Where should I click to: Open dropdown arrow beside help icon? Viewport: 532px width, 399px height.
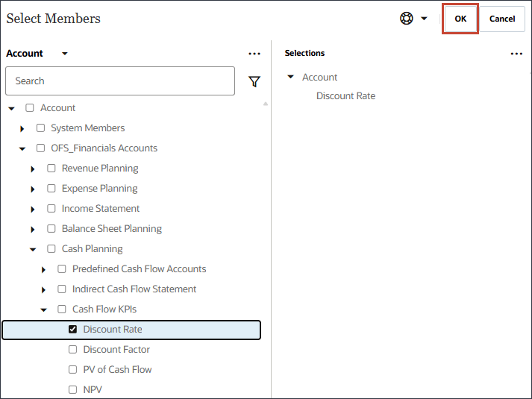pos(425,19)
